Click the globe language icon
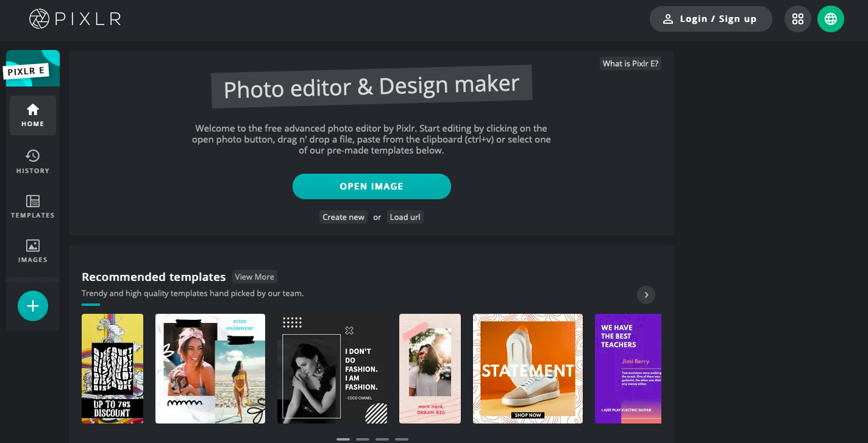The width and height of the screenshot is (868, 443). [830, 19]
